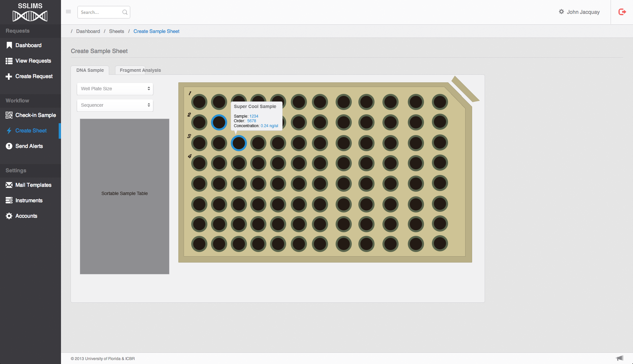The width and height of the screenshot is (633, 364).
Task: Click the megaphone icon in footer
Action: pyautogui.click(x=619, y=358)
